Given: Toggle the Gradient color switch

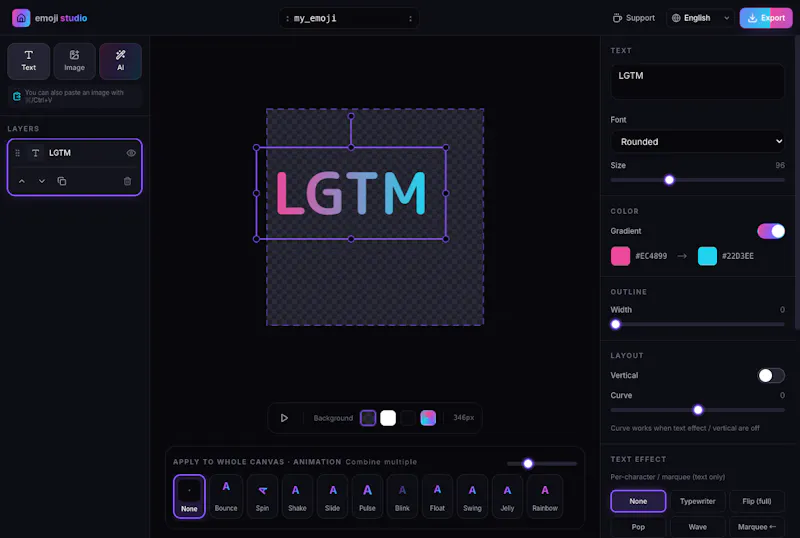Looking at the screenshot, I should point(771,231).
